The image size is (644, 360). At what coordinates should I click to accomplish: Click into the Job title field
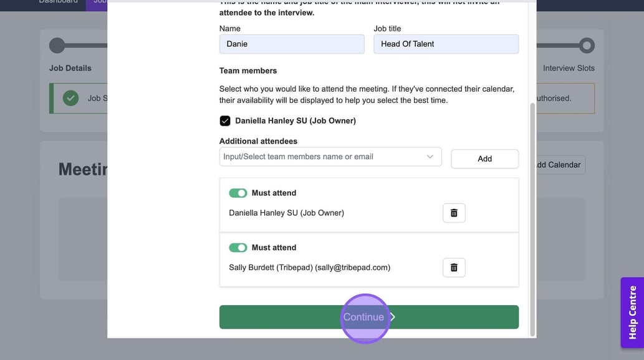(446, 44)
